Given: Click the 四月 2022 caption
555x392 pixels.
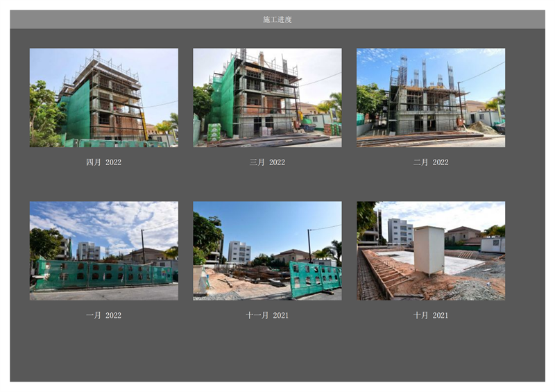Looking at the screenshot, I should pyautogui.click(x=103, y=162).
